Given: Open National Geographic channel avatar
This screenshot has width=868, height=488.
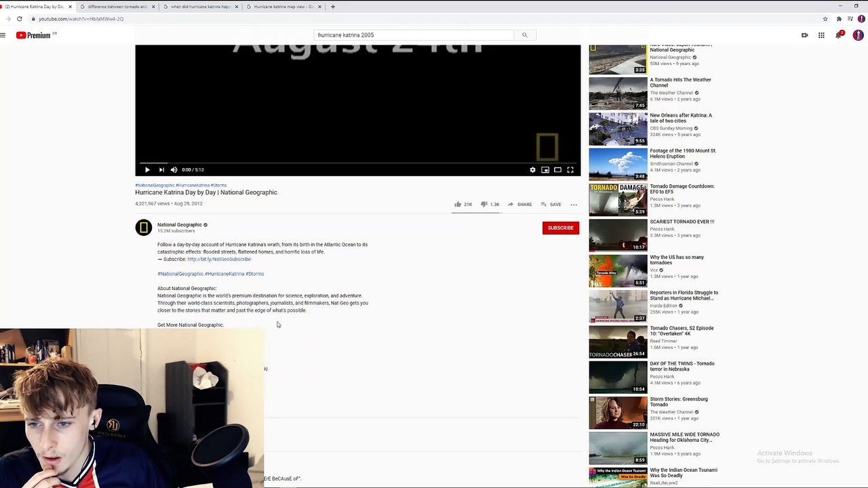Looking at the screenshot, I should click(143, 228).
